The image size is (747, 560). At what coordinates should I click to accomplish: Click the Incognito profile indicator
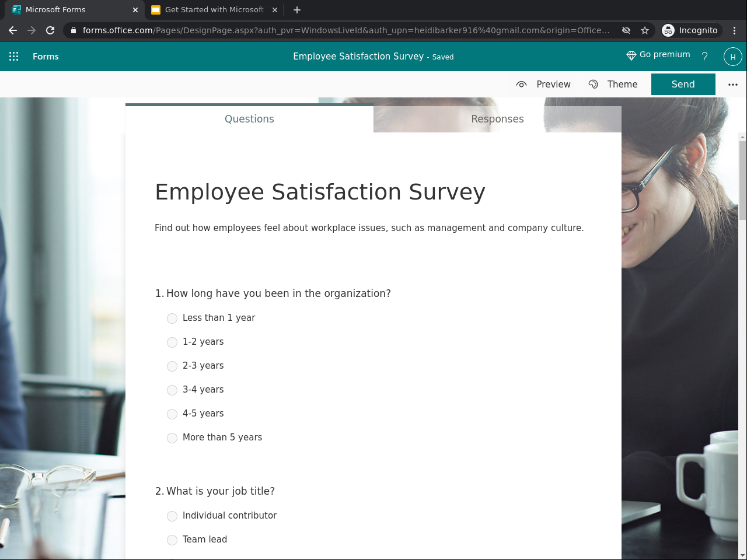tap(690, 30)
